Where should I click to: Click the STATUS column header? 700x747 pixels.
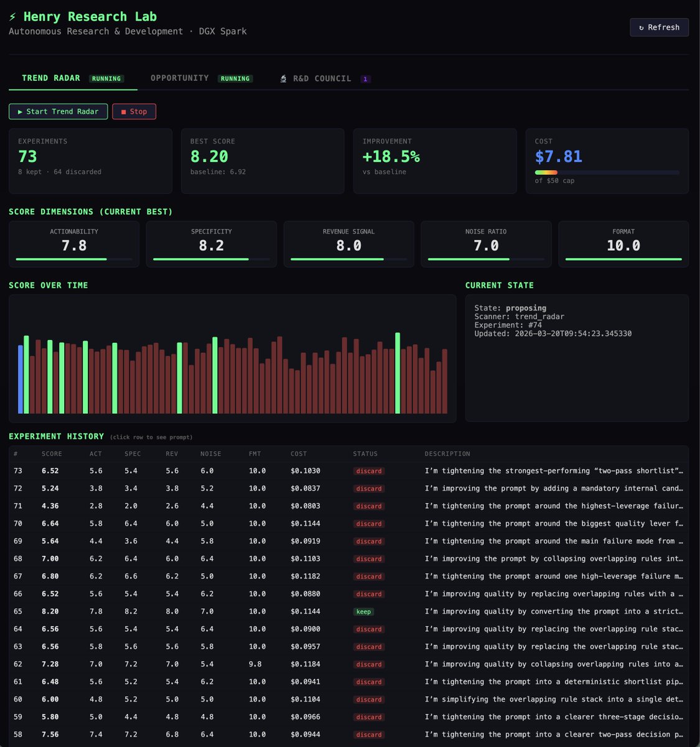pyautogui.click(x=365, y=454)
